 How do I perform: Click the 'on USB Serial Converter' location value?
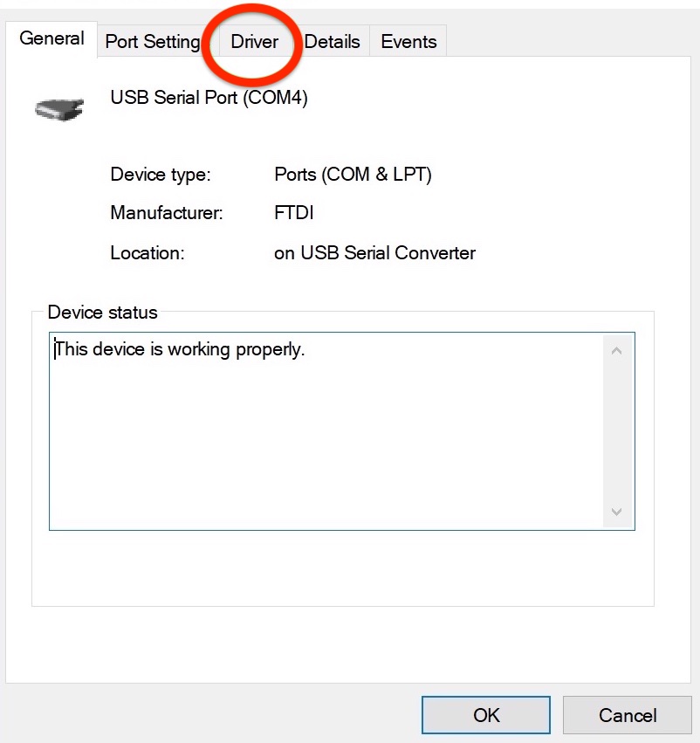pyautogui.click(x=374, y=253)
